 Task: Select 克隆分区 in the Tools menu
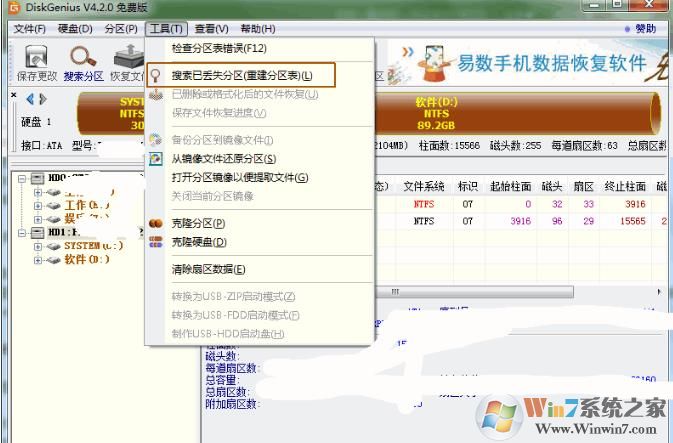click(198, 223)
